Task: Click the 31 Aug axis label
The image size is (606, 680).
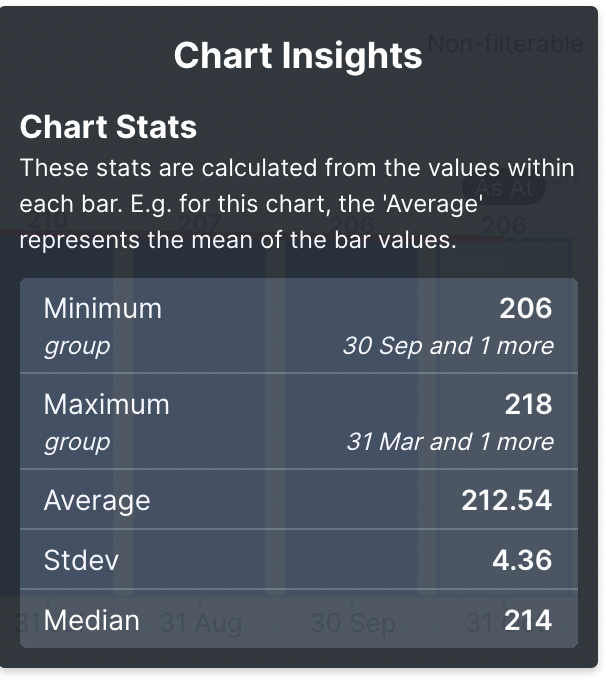Action: tap(201, 624)
